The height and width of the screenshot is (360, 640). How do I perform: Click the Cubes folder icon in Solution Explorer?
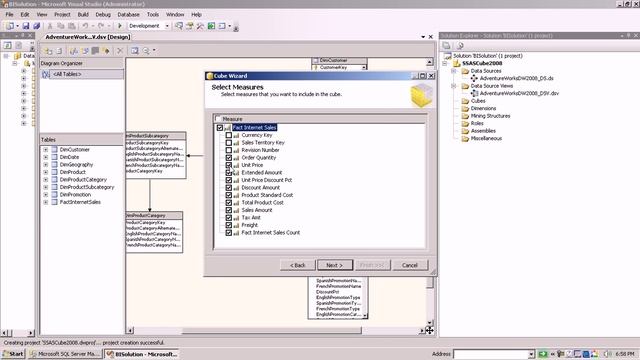pyautogui.click(x=465, y=101)
